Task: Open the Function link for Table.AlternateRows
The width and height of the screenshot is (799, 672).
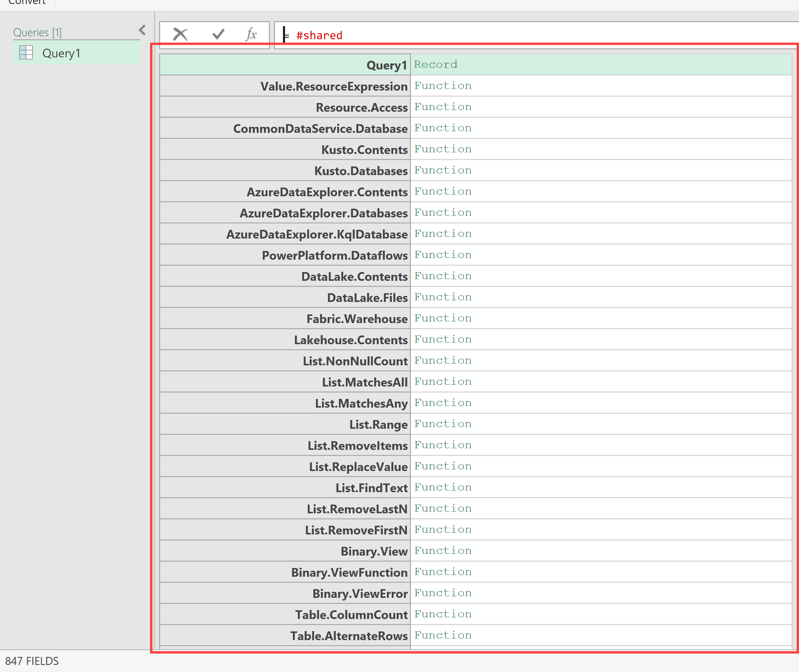Action: (443, 635)
